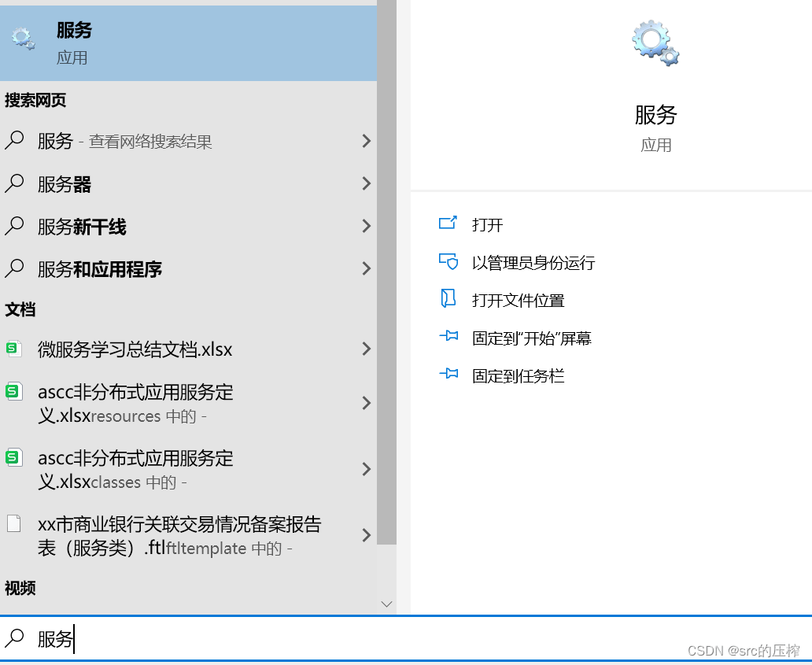Choose 打开文件位置

pyautogui.click(x=518, y=301)
